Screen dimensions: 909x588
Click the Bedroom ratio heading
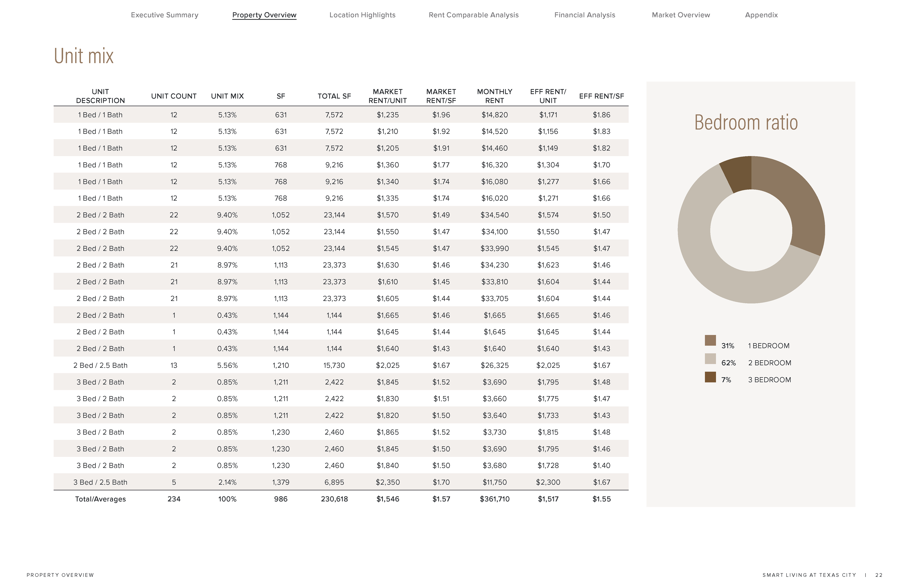click(745, 123)
